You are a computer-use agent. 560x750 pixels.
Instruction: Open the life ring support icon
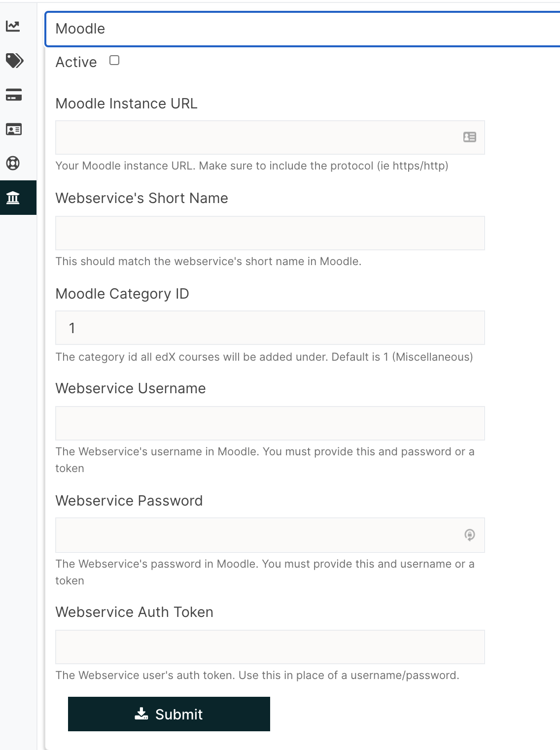click(13, 163)
